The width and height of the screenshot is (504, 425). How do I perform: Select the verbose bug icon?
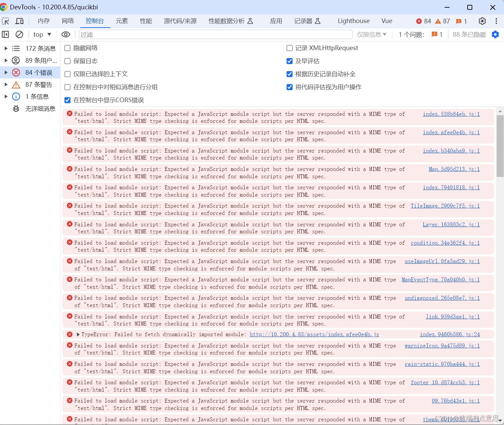coord(16,109)
